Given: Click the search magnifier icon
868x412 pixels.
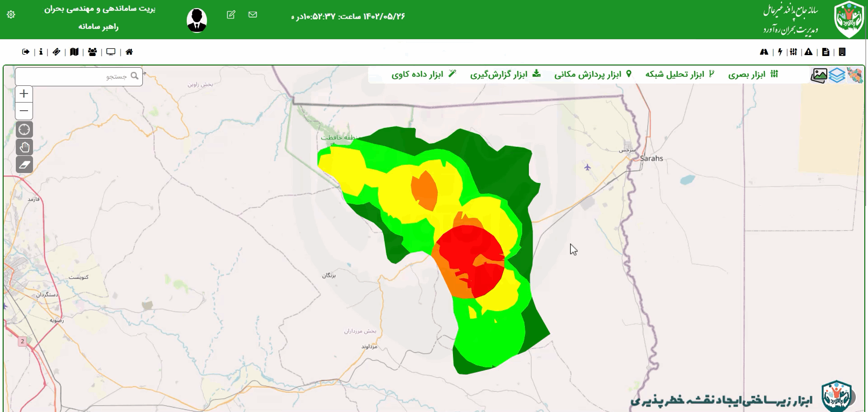Looking at the screenshot, I should (x=134, y=76).
